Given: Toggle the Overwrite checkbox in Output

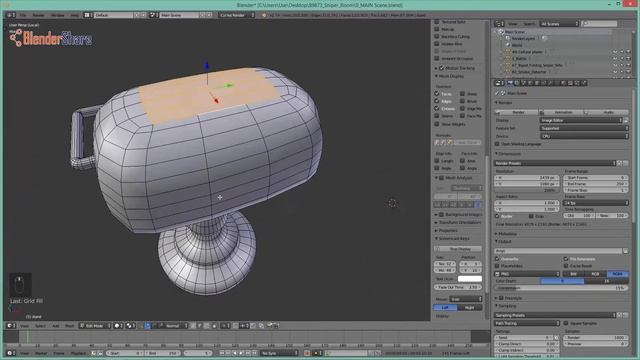Looking at the screenshot, I should tap(497, 259).
